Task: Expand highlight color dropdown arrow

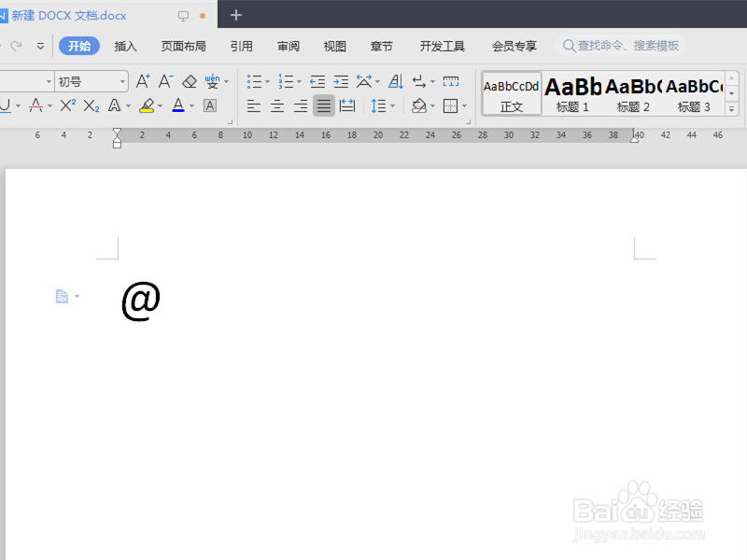Action: [160, 105]
